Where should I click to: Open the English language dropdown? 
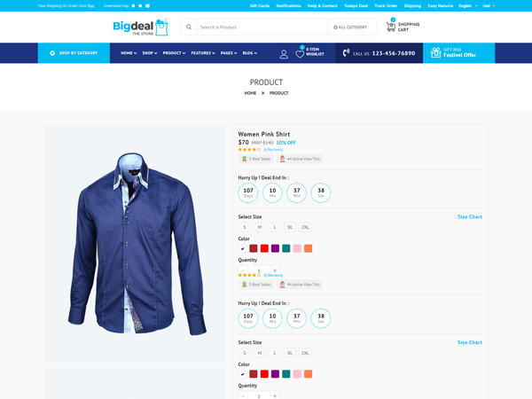(x=467, y=5)
